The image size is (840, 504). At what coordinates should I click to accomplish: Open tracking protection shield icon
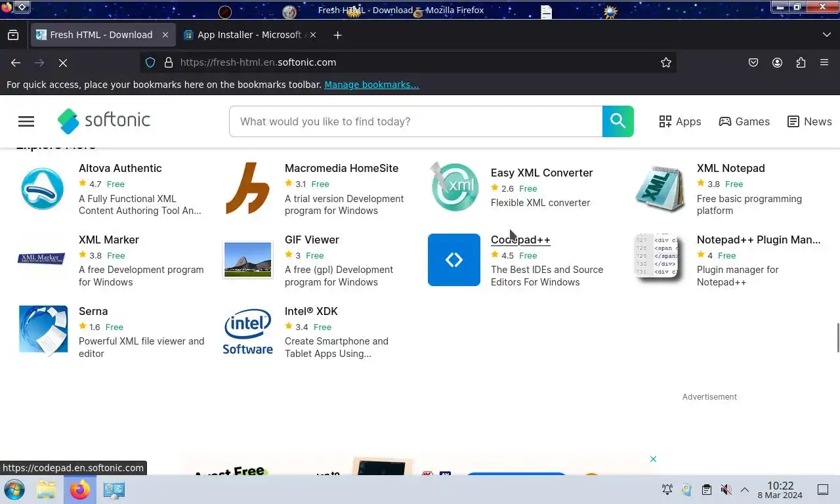150,62
